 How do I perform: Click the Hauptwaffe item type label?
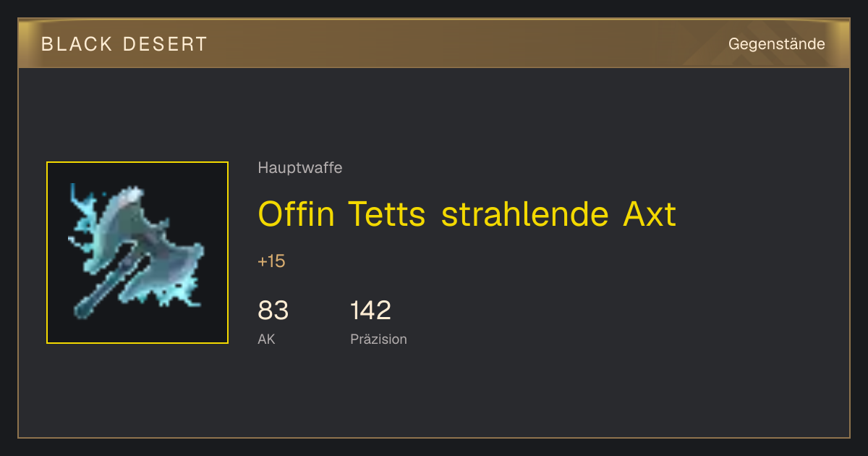(x=299, y=168)
